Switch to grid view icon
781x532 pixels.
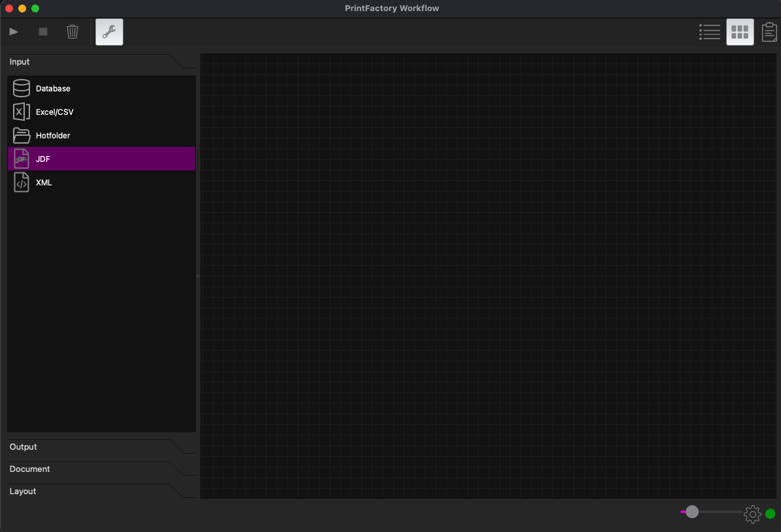[740, 32]
